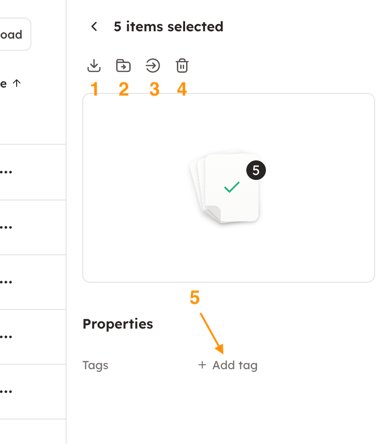380x444 pixels.
Task: Open the second row's ellipsis menu
Action: pos(6,227)
